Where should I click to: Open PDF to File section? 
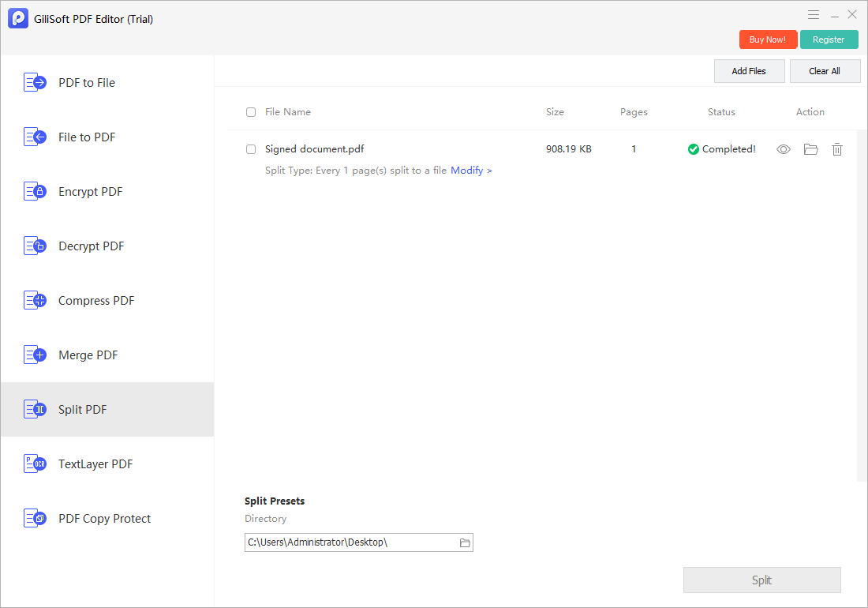click(107, 82)
